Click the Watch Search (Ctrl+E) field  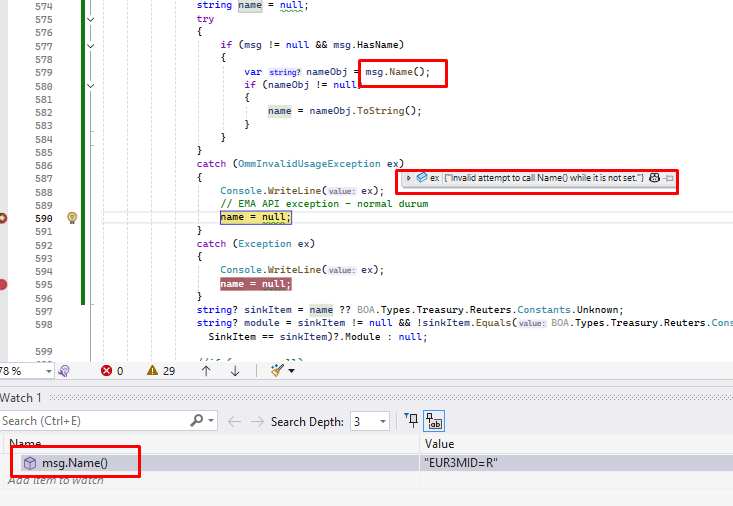pos(93,421)
